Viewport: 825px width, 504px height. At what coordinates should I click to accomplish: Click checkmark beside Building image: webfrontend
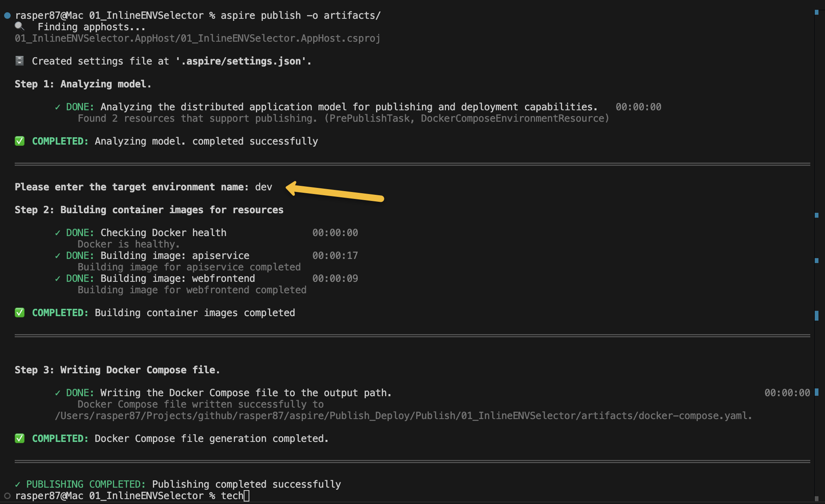tap(58, 279)
